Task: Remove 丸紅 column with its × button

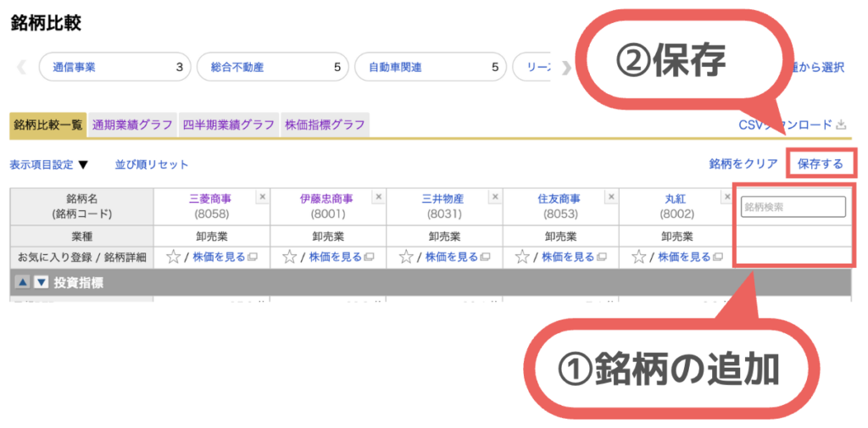Action: (727, 196)
